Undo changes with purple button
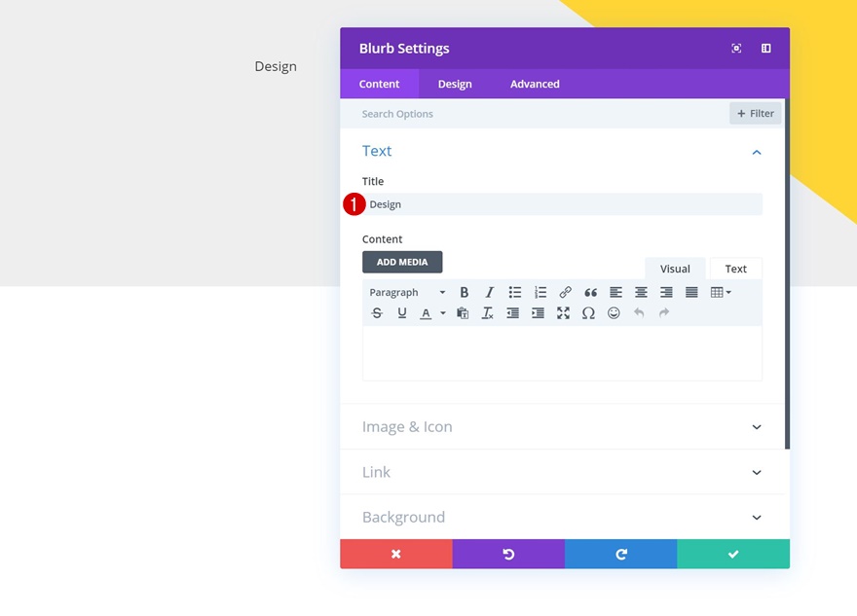Image resolution: width=857 pixels, height=616 pixels. [x=508, y=555]
